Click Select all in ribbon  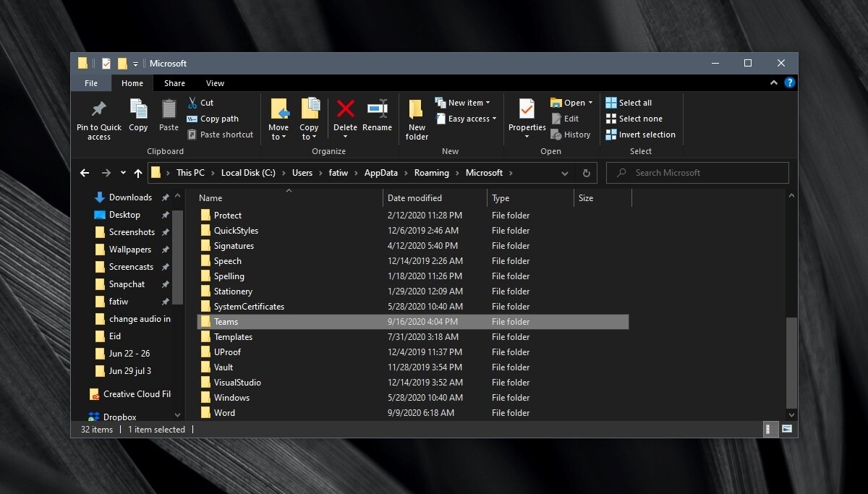tap(629, 103)
